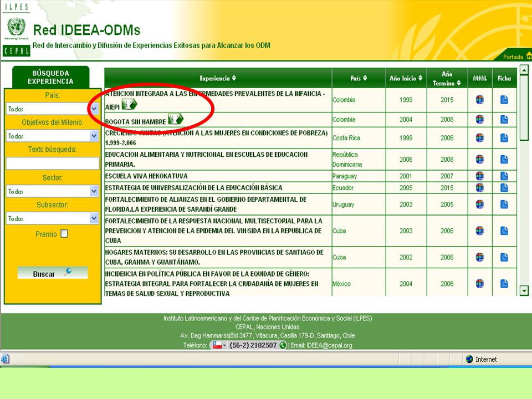Click the green phone call icon
Screen dimensions: 532x399
(283, 345)
